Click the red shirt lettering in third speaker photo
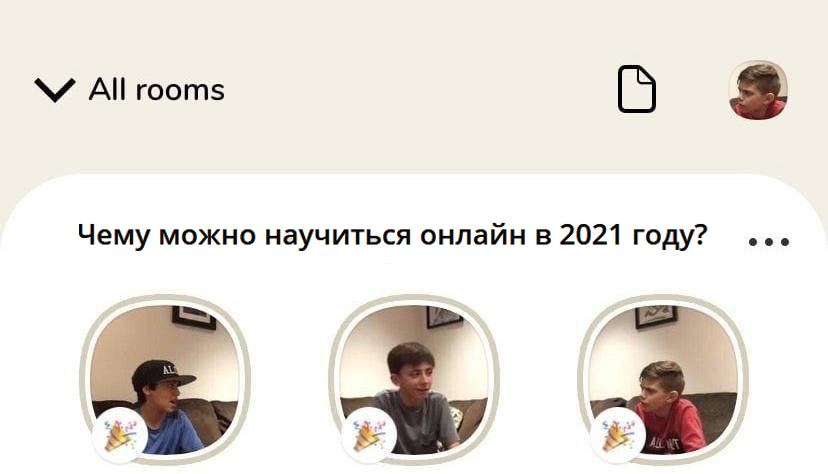Viewport: 828px width, 474px height. tap(664, 444)
